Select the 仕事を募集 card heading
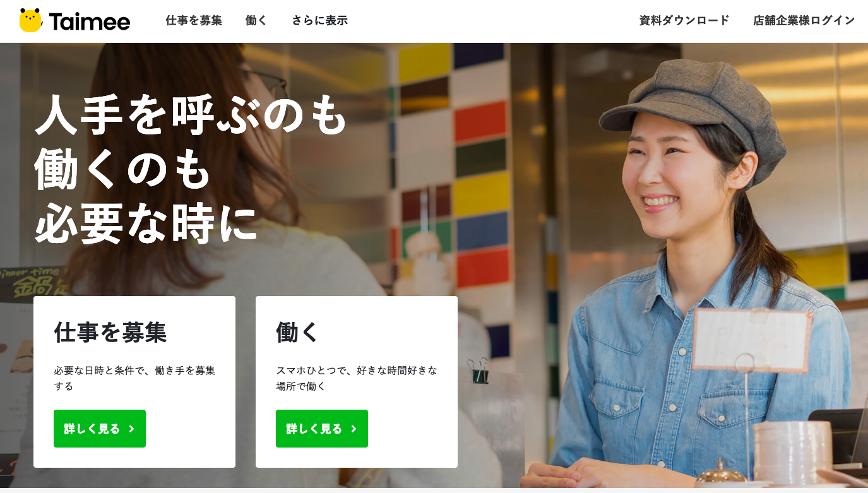The height and width of the screenshot is (493, 868). 110,332
